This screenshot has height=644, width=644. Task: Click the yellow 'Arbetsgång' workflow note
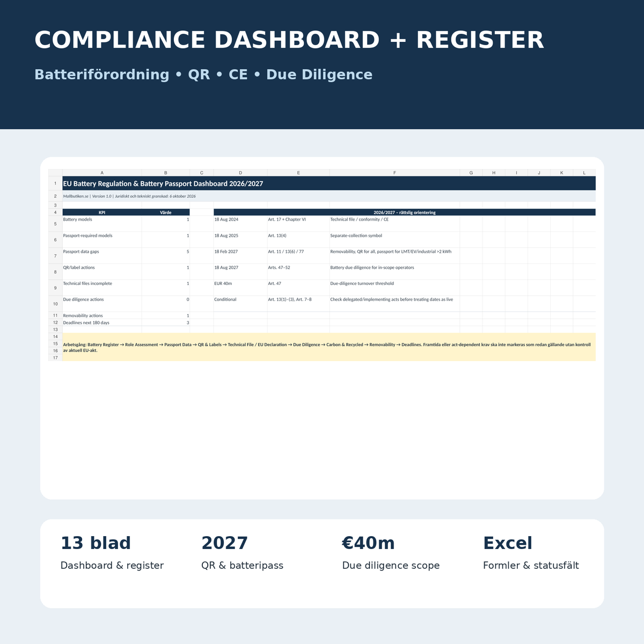pyautogui.click(x=329, y=347)
